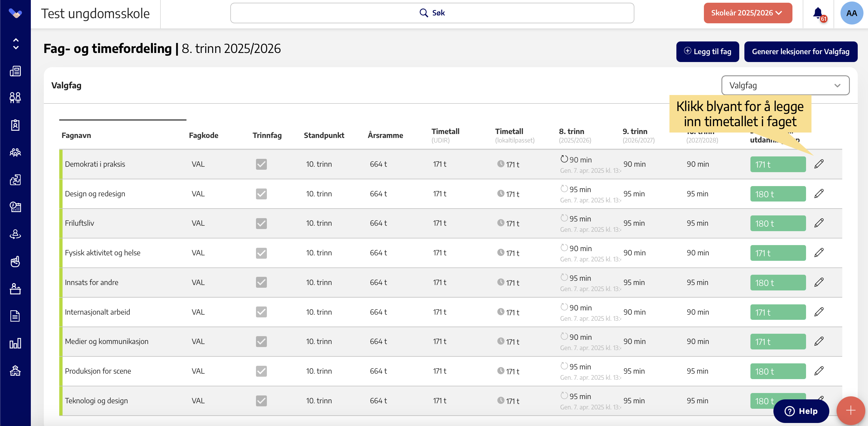Viewport: 868px width, 426px height.
Task: Click the Legg til fag button
Action: tap(707, 52)
